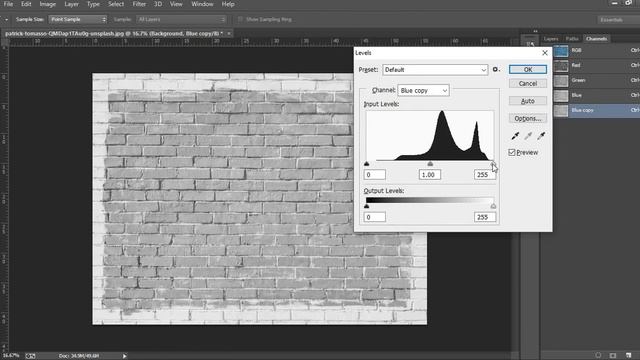Click the Red channel thumbnail
This screenshot has width=640, height=360.
coord(561,66)
